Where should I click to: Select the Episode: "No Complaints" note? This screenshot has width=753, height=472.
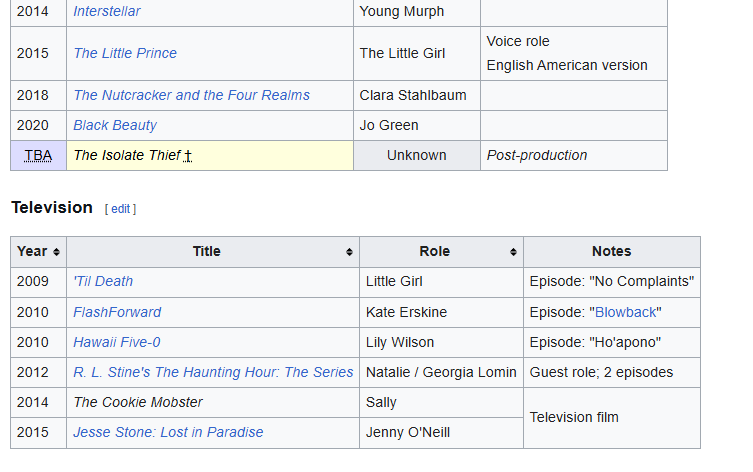tap(612, 281)
